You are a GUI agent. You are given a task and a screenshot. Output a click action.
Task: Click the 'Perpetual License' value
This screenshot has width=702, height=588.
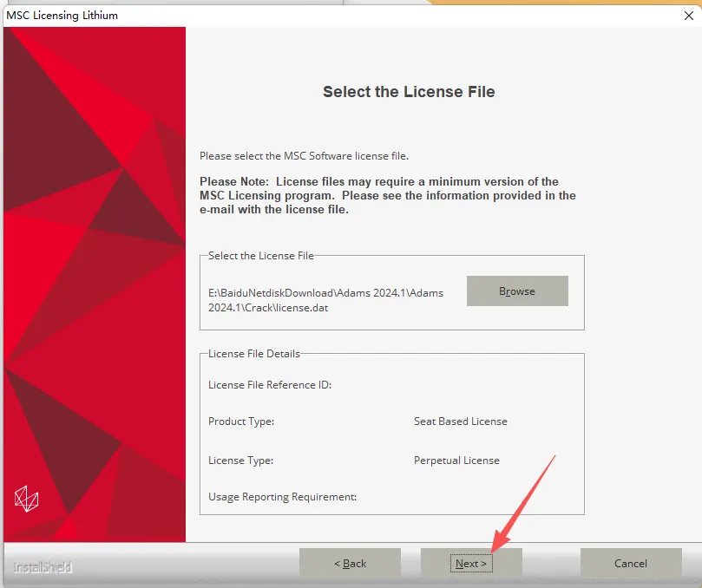pyautogui.click(x=456, y=461)
